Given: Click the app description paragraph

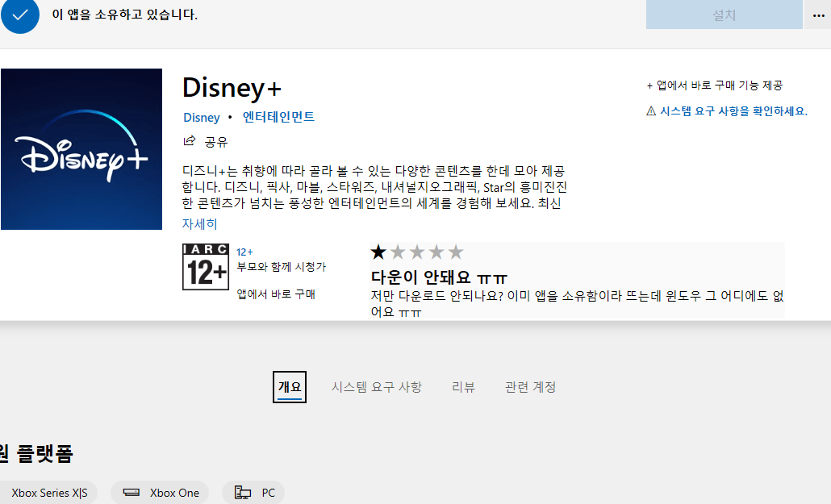Looking at the screenshot, I should coord(374,187).
